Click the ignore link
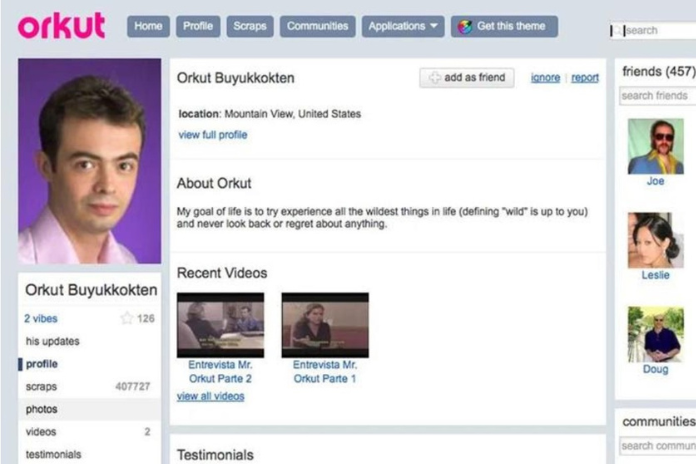 [x=545, y=78]
